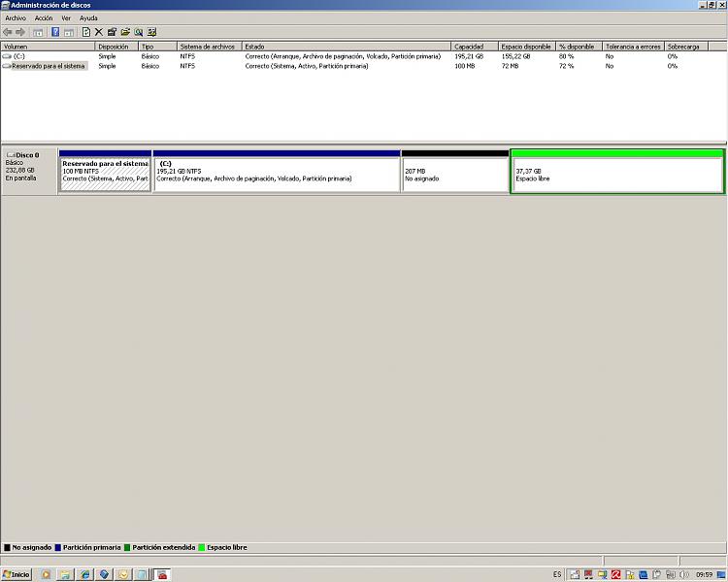Viewport: 728px width, 582px height.
Task: Click the 09:59 system clock
Action: [705, 574]
